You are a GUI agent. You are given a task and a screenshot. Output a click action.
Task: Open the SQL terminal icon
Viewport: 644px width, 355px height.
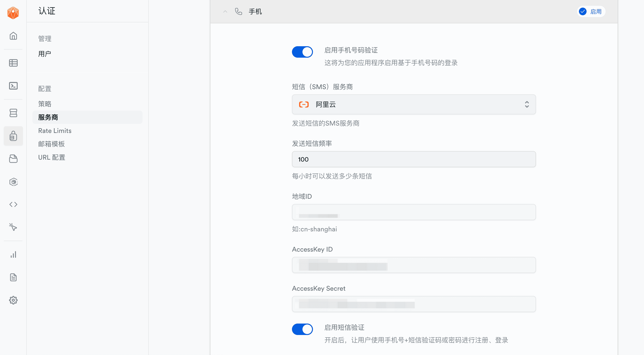pos(13,86)
